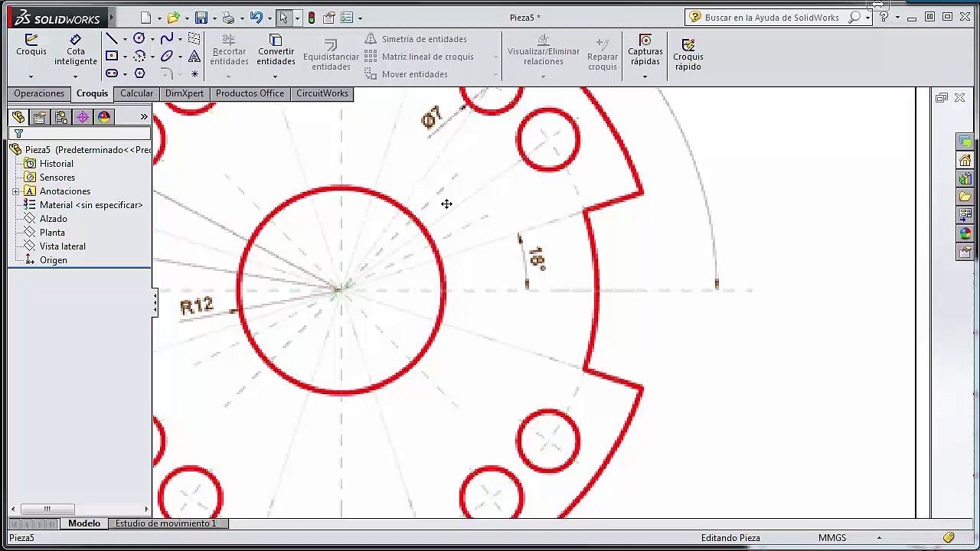Screen dimensions: 980x551
Task: Open the Options icon in the top toolbar
Action: (347, 18)
